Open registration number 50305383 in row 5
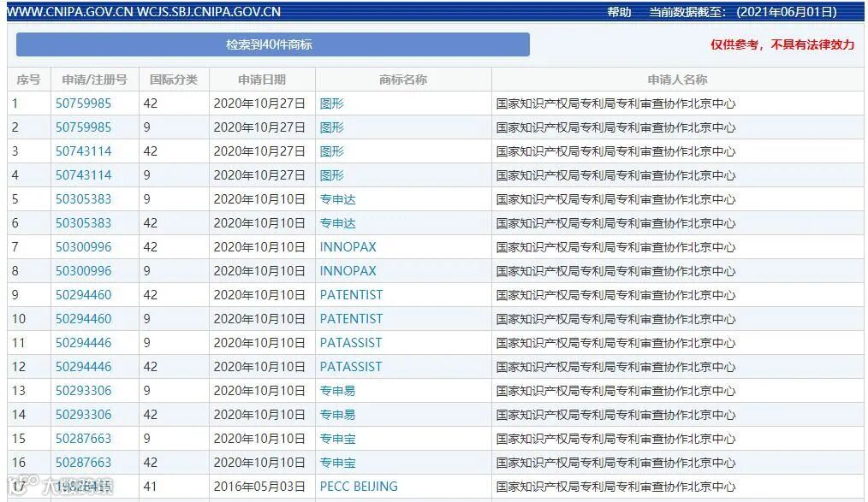The width and height of the screenshot is (868, 502). tap(83, 199)
